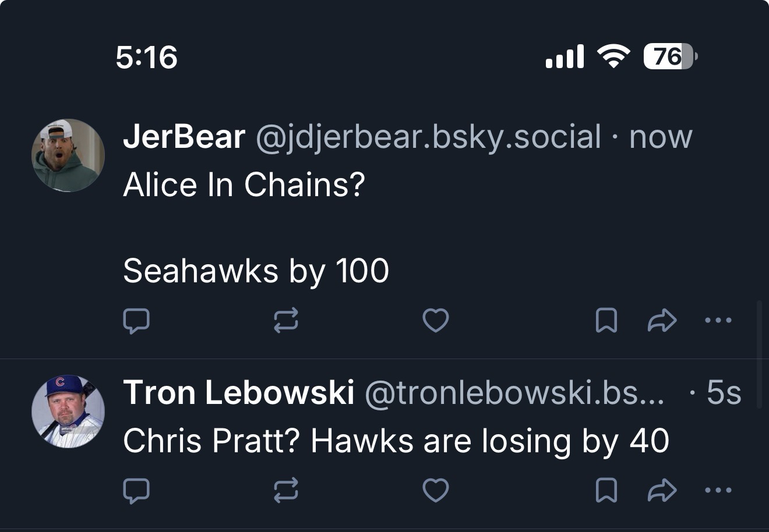Share Tron Lebowski's post with arrow icon
The image size is (769, 532).
coord(662,490)
